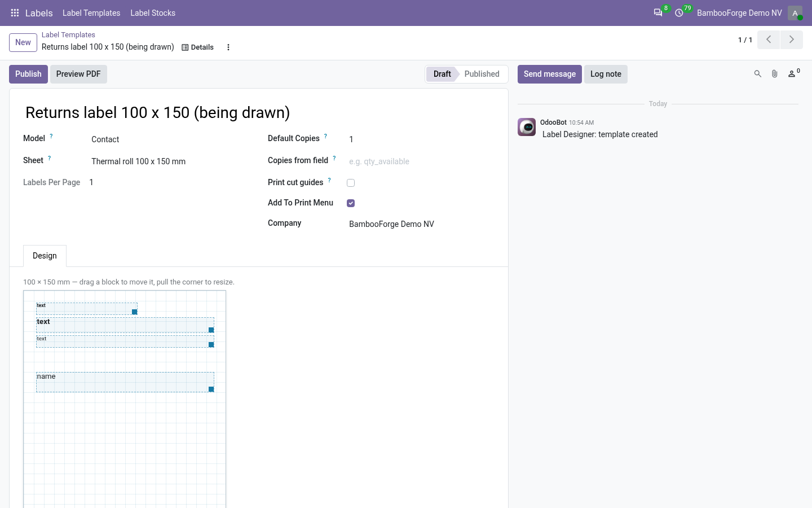Enable the Print cut guides checkbox
This screenshot has height=508, width=812.
point(351,183)
